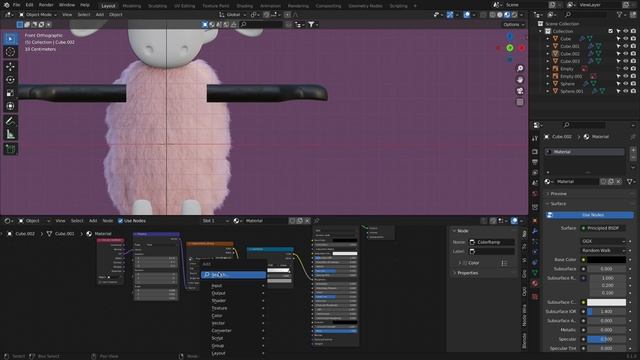Click the green Y axis gizmo ball
The image size is (640, 360).
(x=510, y=48)
